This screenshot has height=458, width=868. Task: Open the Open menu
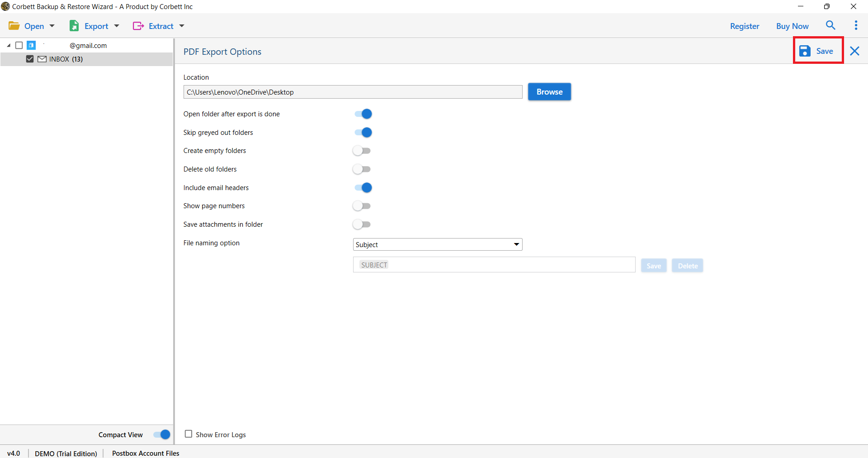[32, 26]
